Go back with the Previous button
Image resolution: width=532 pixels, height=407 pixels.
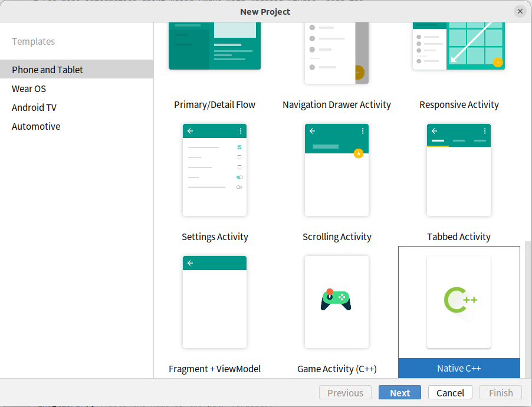[x=345, y=392]
